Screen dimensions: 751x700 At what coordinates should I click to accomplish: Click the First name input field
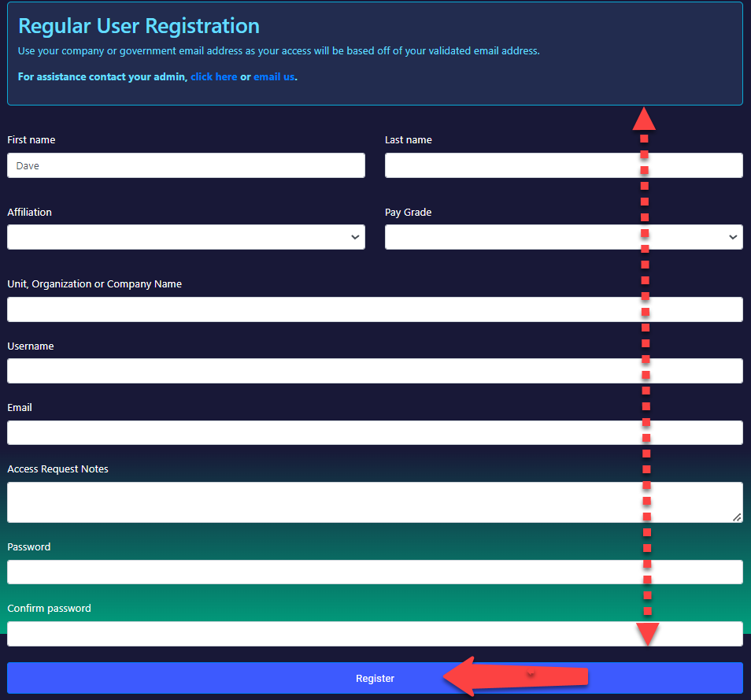tap(186, 165)
